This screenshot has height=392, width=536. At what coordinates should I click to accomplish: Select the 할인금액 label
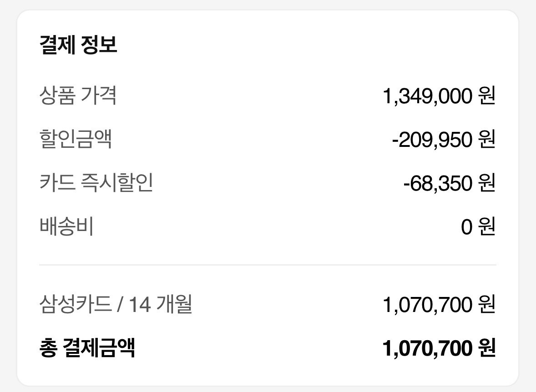(76, 139)
